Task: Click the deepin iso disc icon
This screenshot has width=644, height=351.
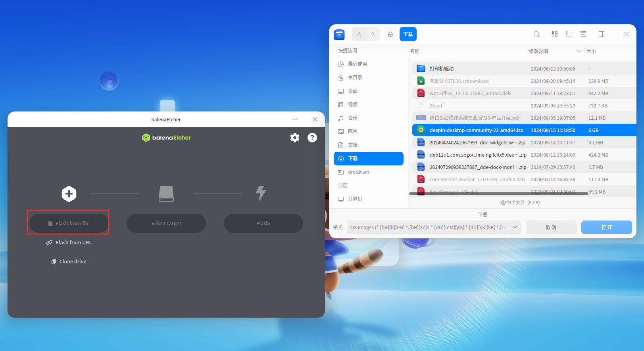Action: [x=421, y=130]
